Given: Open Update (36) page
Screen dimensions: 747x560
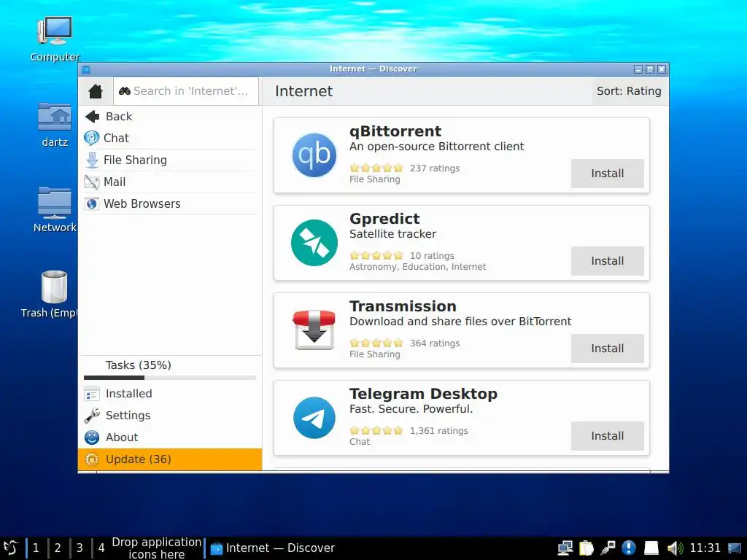Looking at the screenshot, I should (x=170, y=459).
